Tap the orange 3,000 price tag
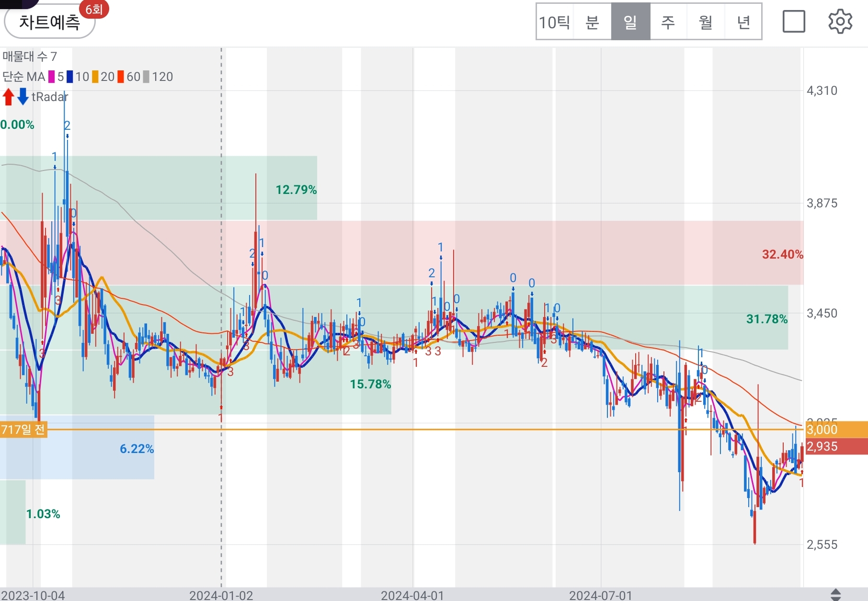 [x=836, y=430]
